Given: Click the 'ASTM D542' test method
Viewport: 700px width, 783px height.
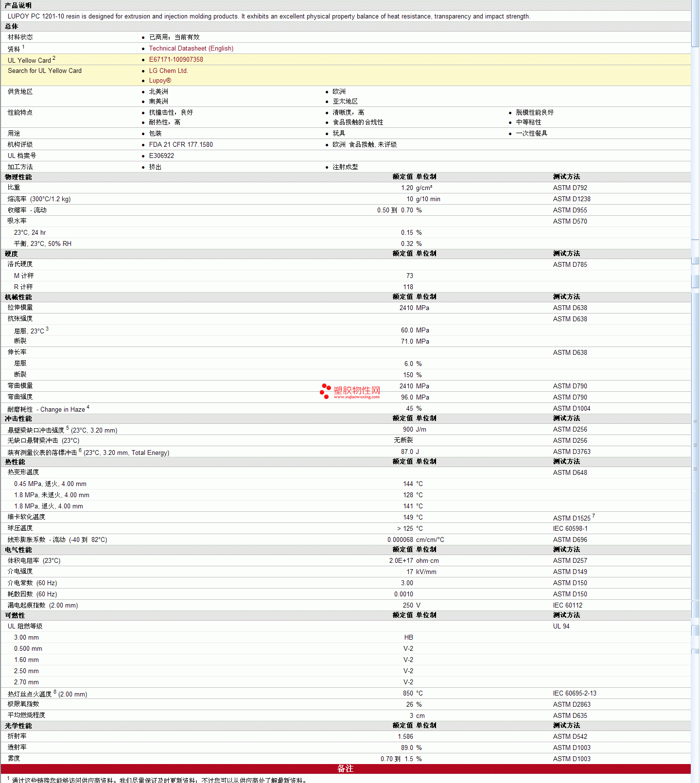Looking at the screenshot, I should pos(570,737).
